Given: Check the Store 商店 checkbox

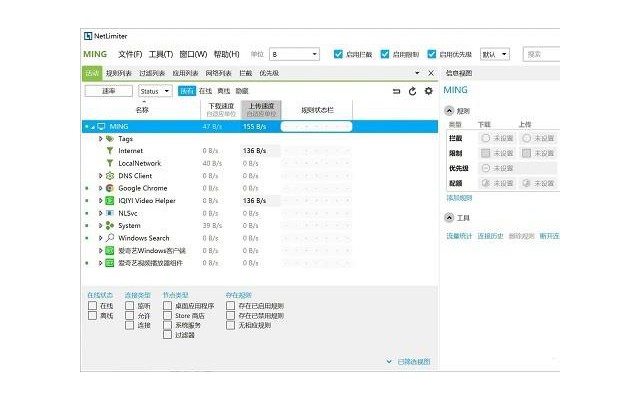Looking at the screenshot, I should pyautogui.click(x=167, y=316).
